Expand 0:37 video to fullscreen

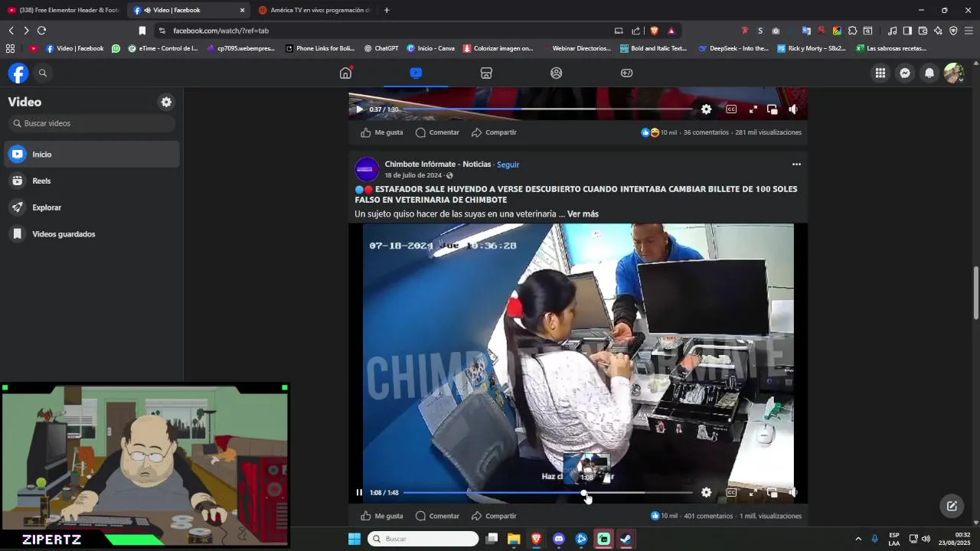point(753,109)
